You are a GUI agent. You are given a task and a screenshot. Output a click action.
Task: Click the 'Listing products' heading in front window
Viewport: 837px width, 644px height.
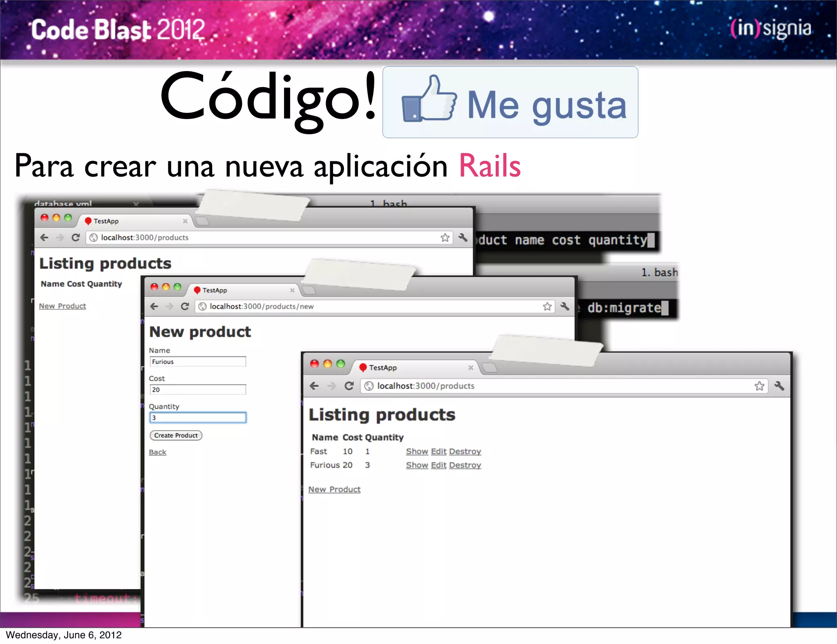pyautogui.click(x=382, y=415)
